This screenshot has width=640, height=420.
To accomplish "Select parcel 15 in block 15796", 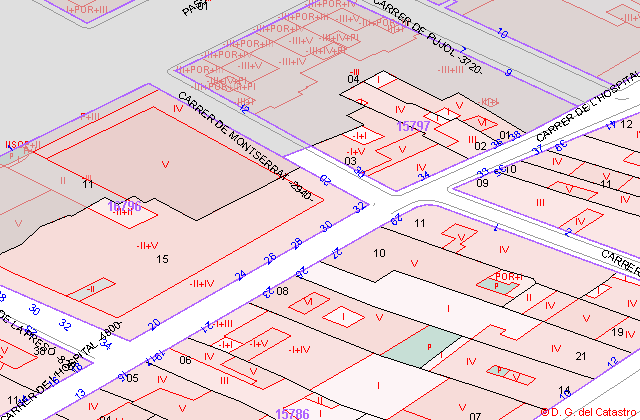I will (x=162, y=259).
